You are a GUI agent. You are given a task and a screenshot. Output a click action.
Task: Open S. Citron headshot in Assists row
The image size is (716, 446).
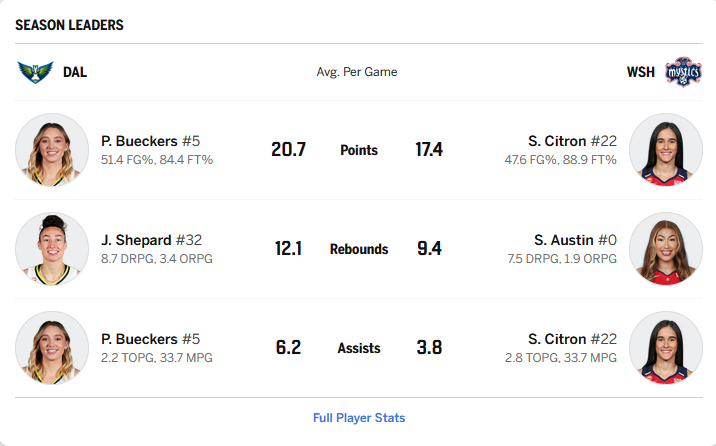666,348
